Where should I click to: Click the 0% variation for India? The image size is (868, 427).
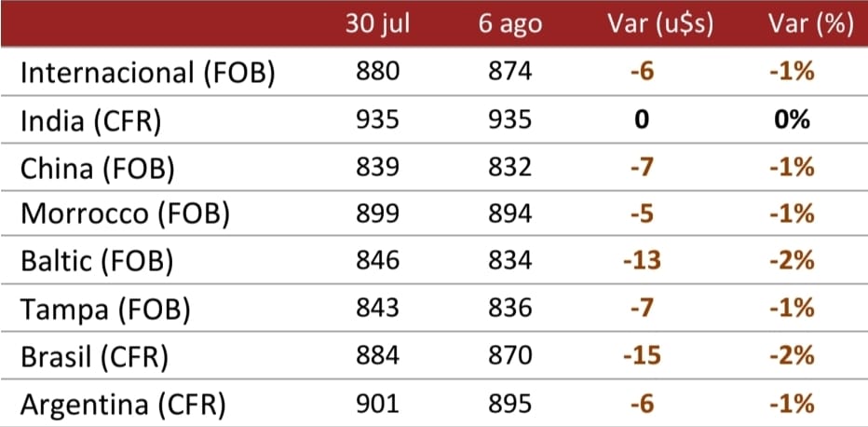pyautogui.click(x=793, y=119)
